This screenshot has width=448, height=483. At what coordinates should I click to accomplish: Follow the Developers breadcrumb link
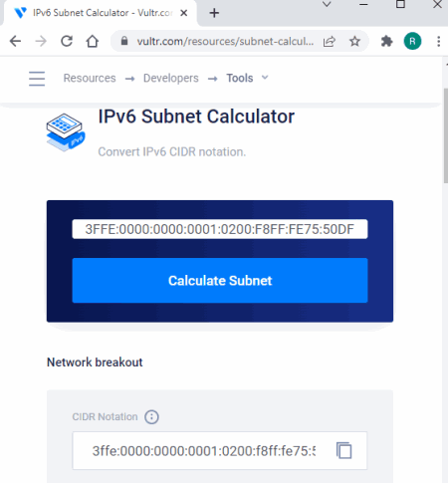pos(171,78)
